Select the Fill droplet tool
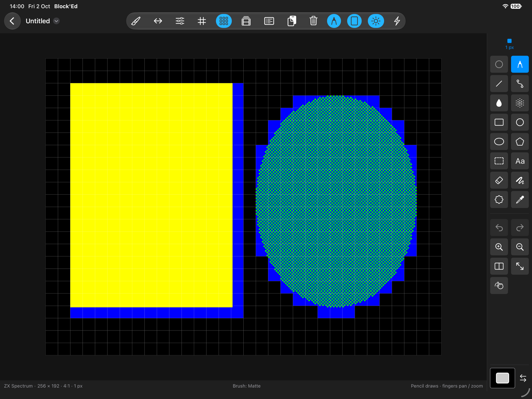The width and height of the screenshot is (532, 399). click(499, 103)
